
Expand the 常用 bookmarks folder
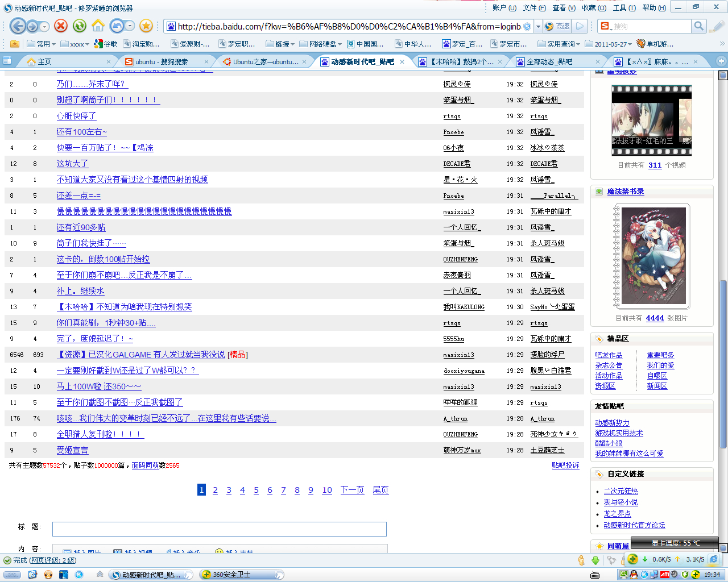42,44
